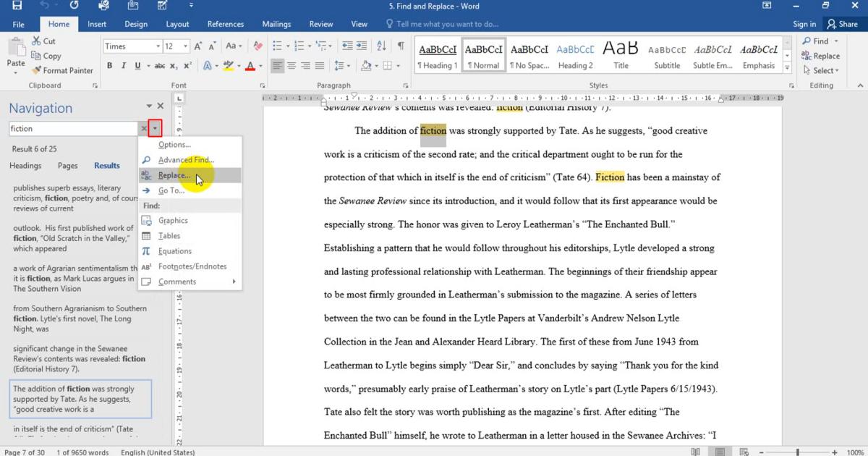This screenshot has width=868, height=456.
Task: Switch to Headings in Navigation pane
Action: tap(25, 166)
